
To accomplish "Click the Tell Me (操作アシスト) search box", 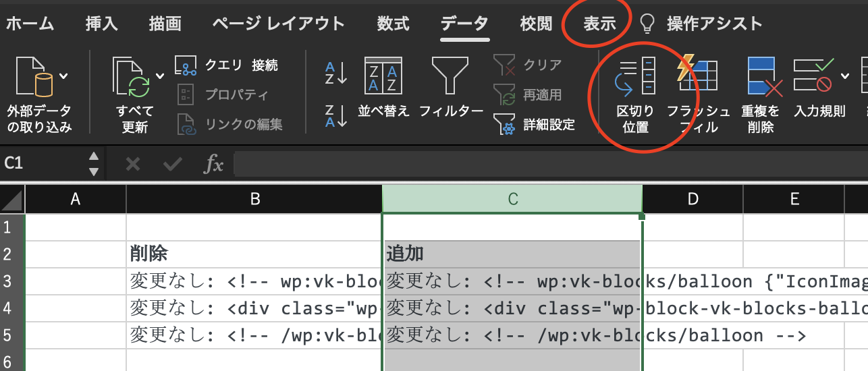I will [714, 24].
